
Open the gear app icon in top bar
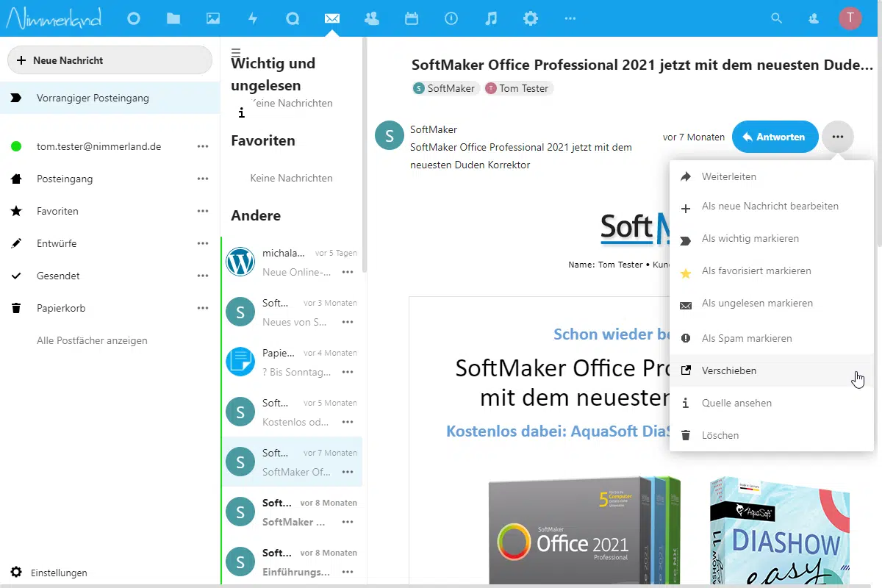pyautogui.click(x=531, y=18)
